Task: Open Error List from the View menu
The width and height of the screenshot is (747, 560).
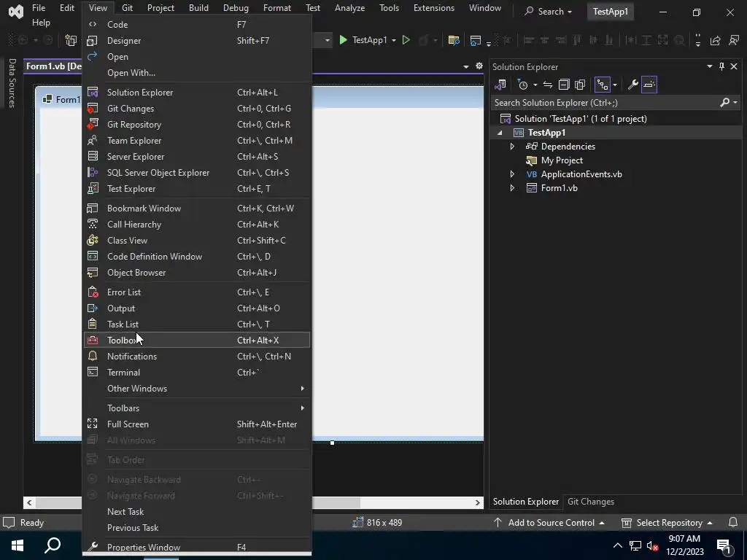Action: click(x=197, y=292)
